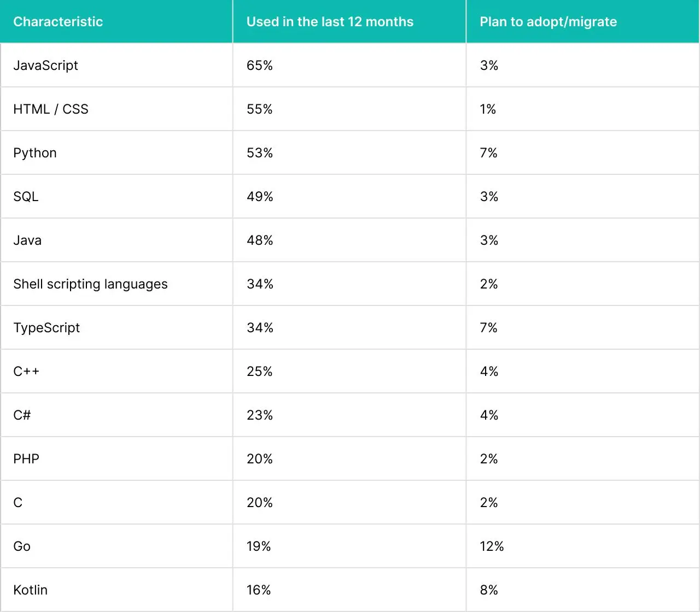
Task: Click the Java row label
Action: (x=27, y=240)
